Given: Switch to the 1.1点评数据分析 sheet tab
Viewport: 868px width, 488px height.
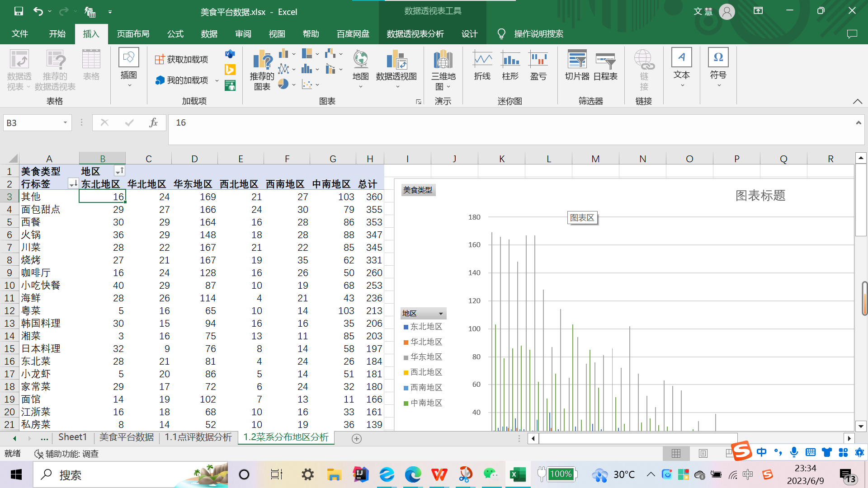Looking at the screenshot, I should point(198,437).
